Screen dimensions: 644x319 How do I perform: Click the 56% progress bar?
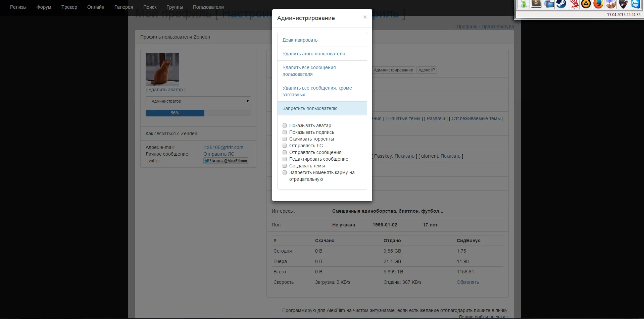point(198,113)
